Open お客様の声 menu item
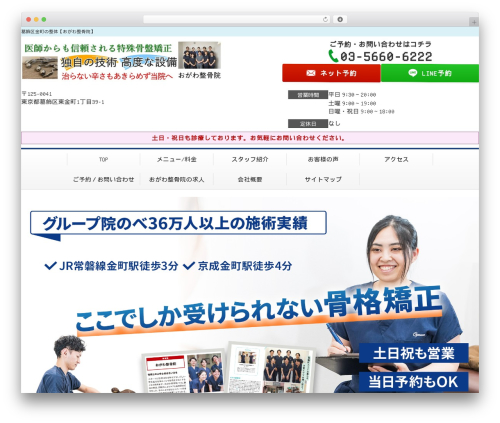The width and height of the screenshot is (500, 423). (x=323, y=159)
